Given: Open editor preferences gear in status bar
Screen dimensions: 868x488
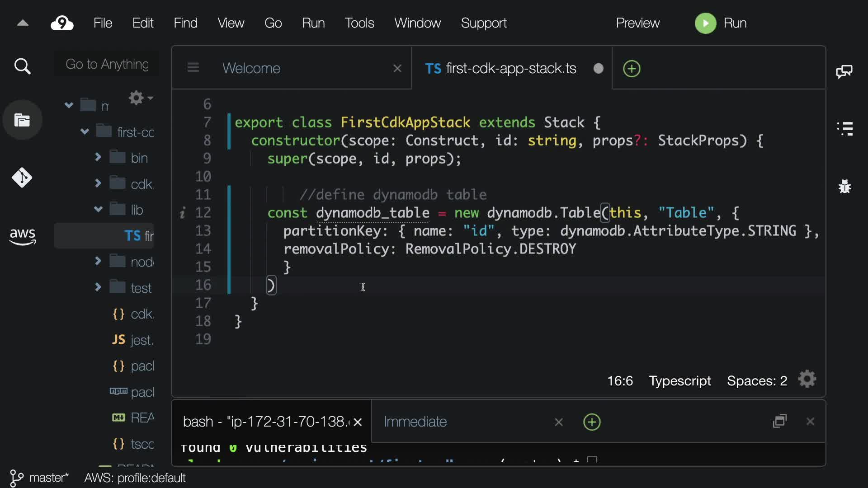Looking at the screenshot, I should tap(807, 380).
